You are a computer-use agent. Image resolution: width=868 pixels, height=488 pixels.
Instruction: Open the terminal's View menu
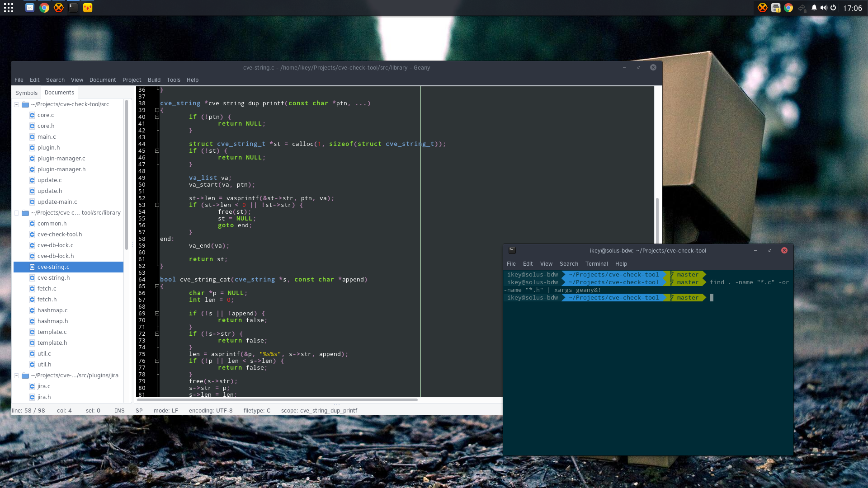click(546, 264)
